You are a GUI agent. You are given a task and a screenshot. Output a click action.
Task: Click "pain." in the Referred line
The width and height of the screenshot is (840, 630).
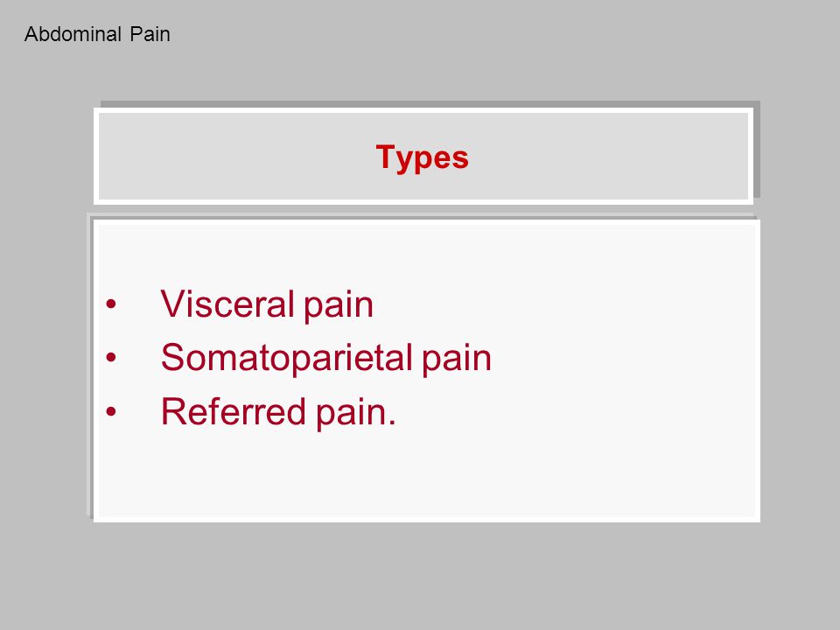[x=356, y=414]
